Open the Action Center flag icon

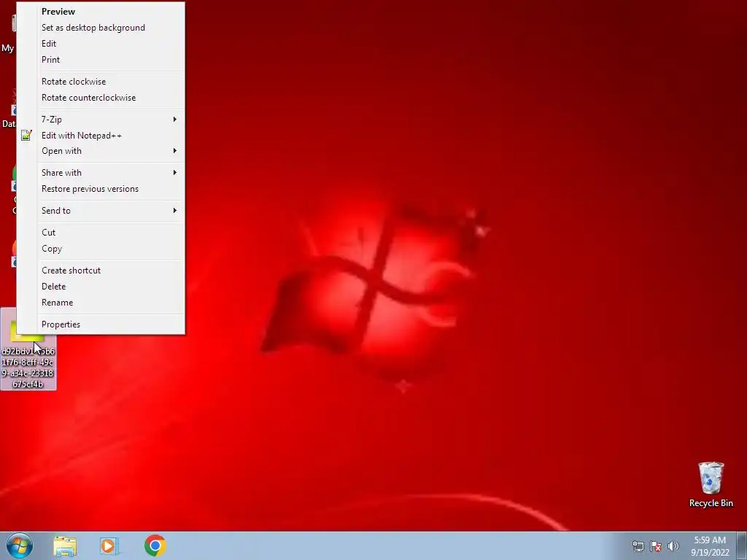[x=656, y=546]
